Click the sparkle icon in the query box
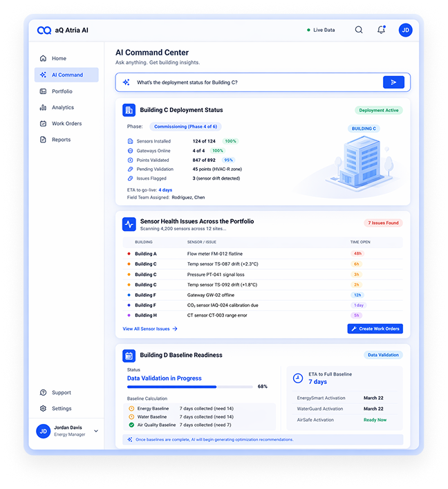This screenshot has height=489, width=448. pyautogui.click(x=126, y=82)
